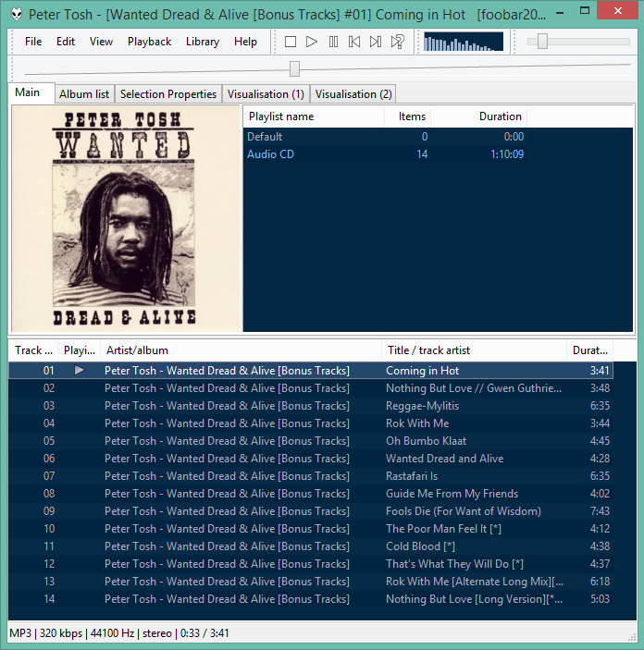Viewport: 644px width, 650px height.
Task: Click the status bar playback info
Action: (x=119, y=633)
